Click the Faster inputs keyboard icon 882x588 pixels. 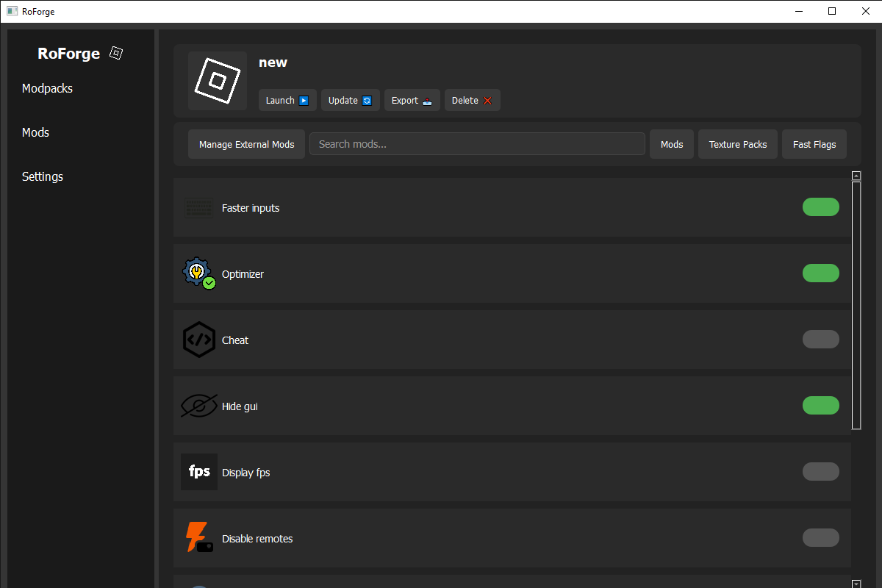tap(199, 208)
